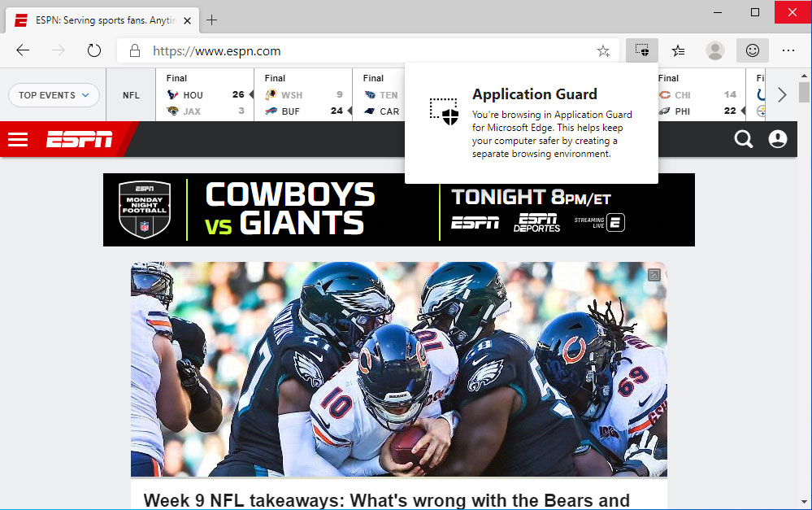Click the Bears vs Eagles tackle photo
Viewport: 812px width, 510px height.
point(399,369)
